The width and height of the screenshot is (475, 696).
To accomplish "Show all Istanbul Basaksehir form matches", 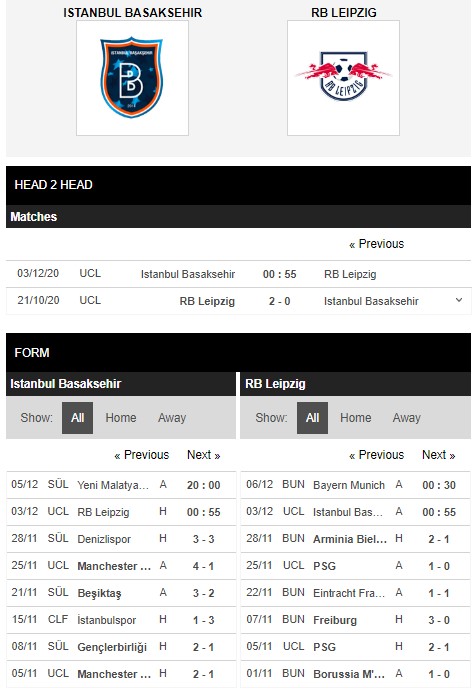I will click(77, 418).
